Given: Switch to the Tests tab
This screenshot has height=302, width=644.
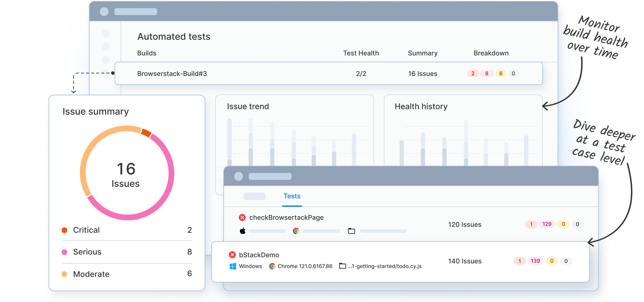Looking at the screenshot, I should [x=292, y=196].
